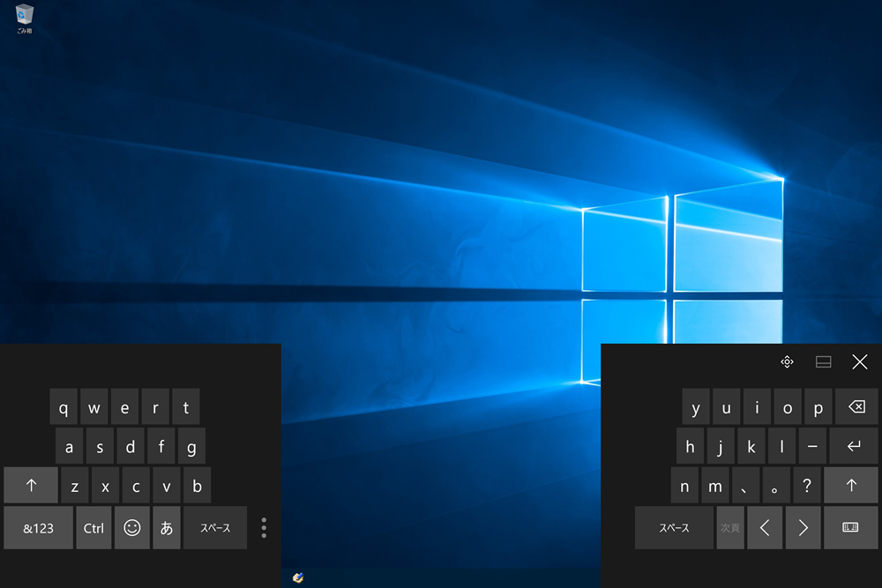Tap the right スペース key

[674, 528]
